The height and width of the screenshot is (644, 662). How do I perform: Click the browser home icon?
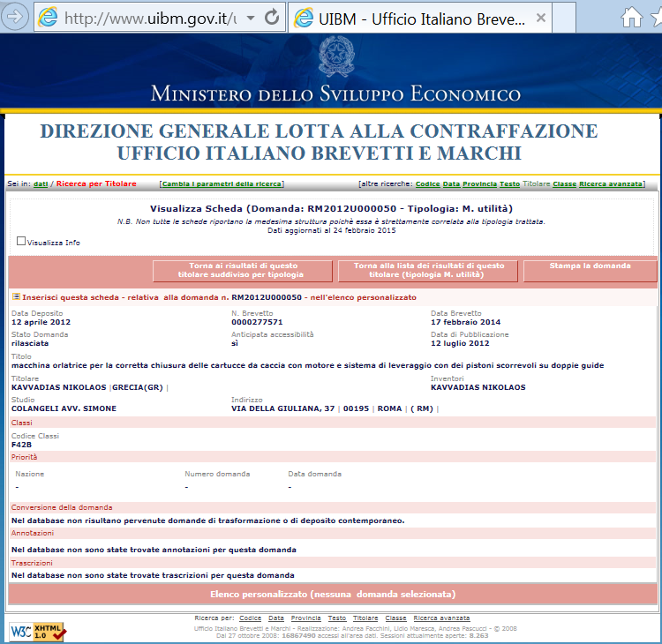(632, 18)
